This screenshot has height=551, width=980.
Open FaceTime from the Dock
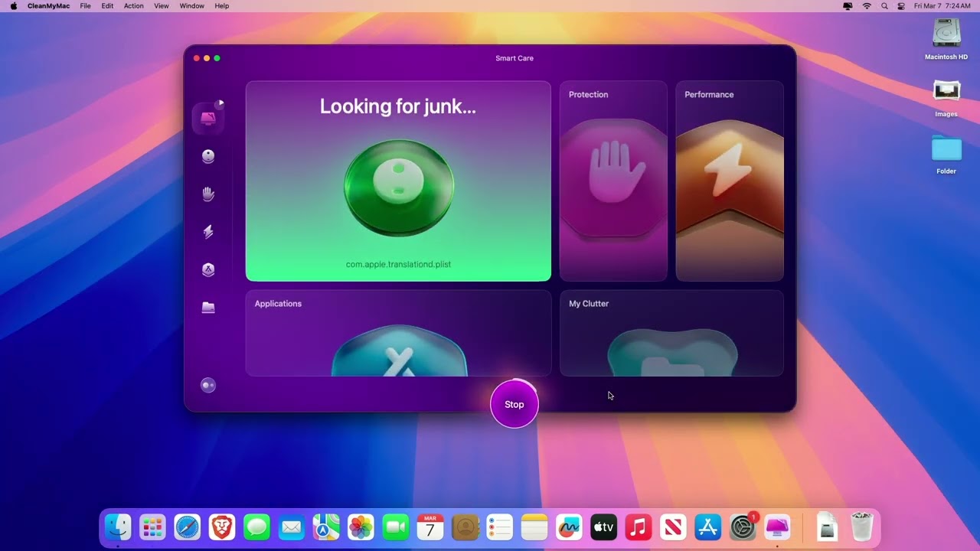click(x=395, y=527)
